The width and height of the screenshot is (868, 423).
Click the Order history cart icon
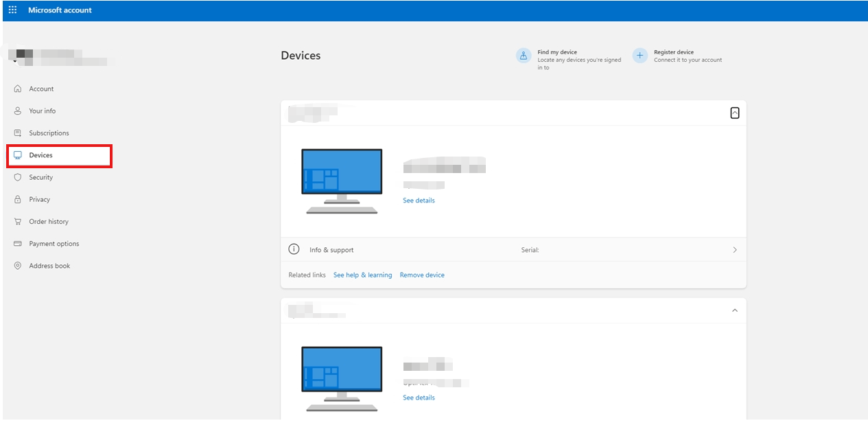pyautogui.click(x=17, y=221)
